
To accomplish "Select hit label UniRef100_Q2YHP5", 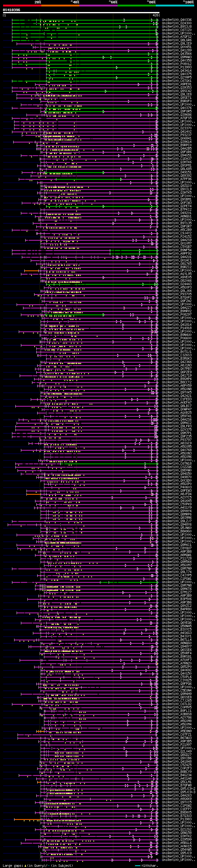I will [176, 78].
